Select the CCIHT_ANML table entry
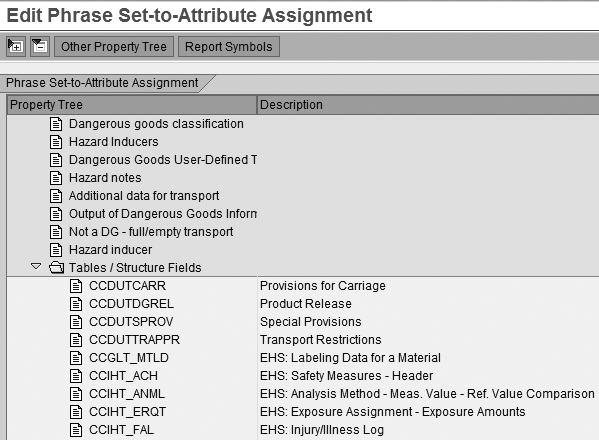The image size is (599, 440). click(x=127, y=394)
